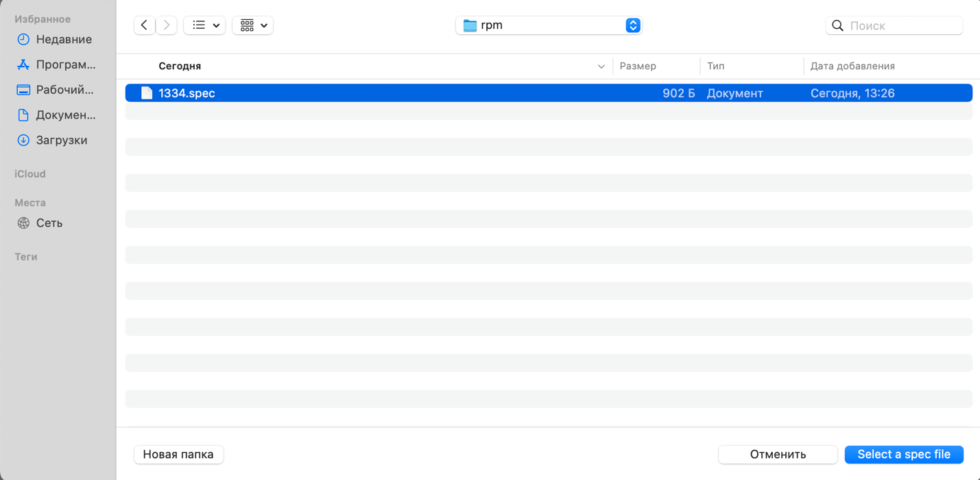Open Загрузки folder in sidebar
The width and height of the screenshot is (980, 480).
tap(61, 140)
